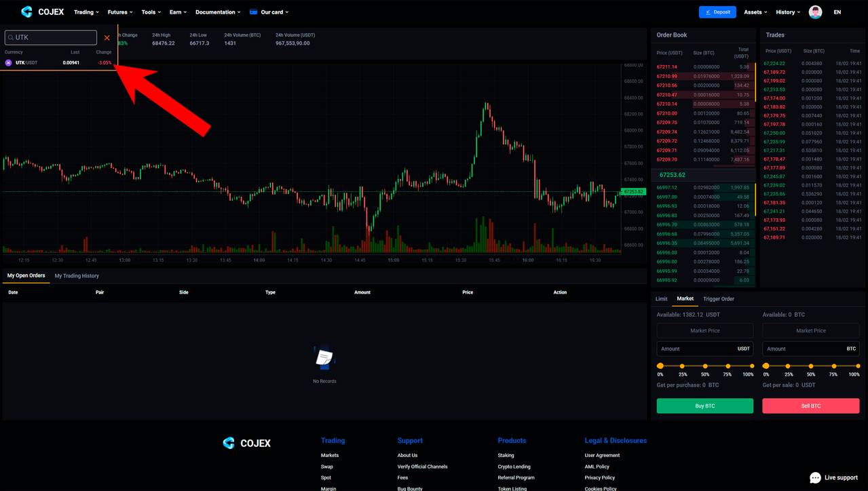Open the Documentation dropdown
This screenshot has height=491, width=868.
click(217, 12)
